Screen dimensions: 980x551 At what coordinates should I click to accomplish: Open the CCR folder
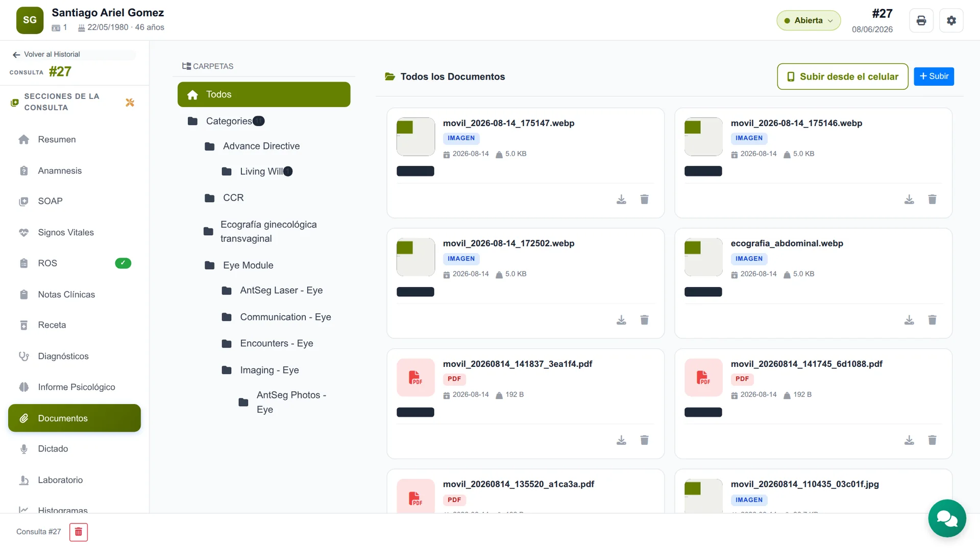tap(224, 198)
